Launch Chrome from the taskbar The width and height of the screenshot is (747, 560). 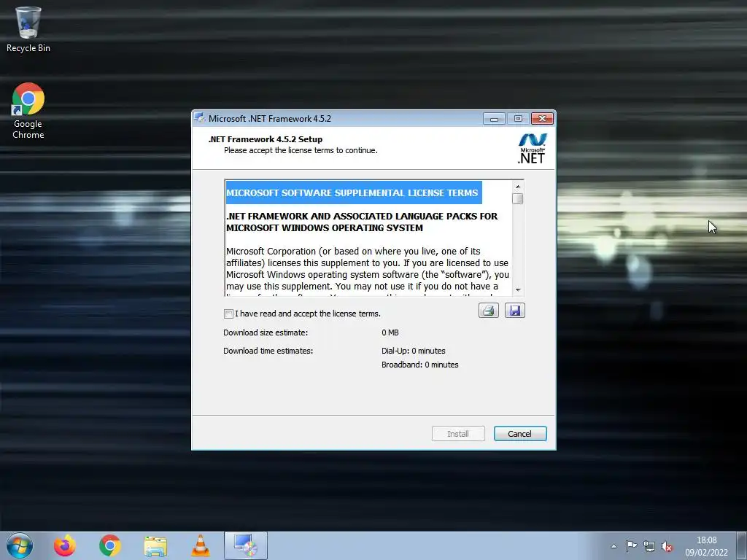(110, 545)
